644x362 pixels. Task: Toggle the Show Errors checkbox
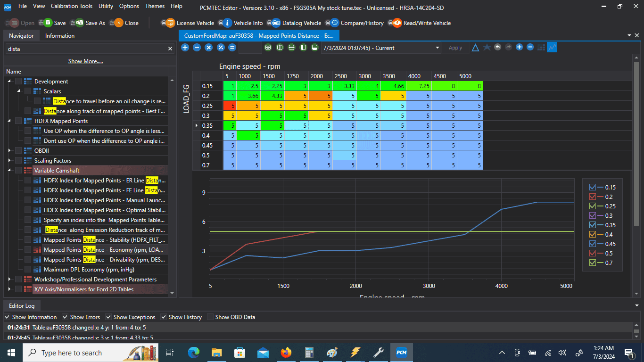[x=65, y=317]
